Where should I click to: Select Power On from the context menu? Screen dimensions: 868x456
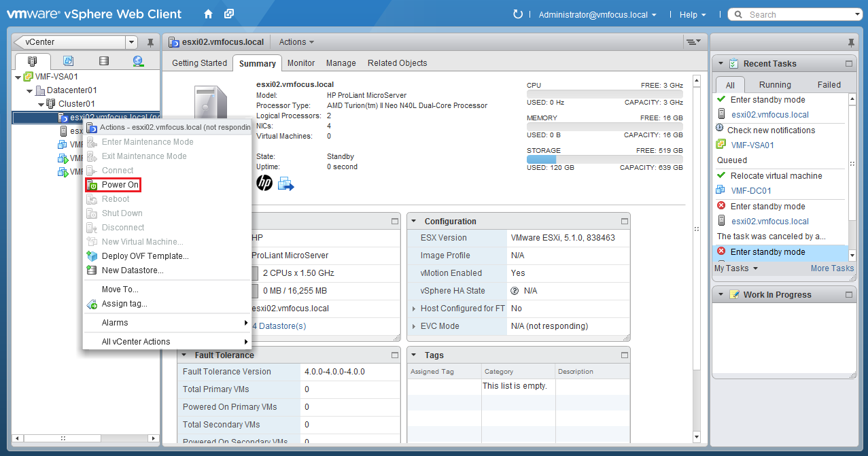pos(120,185)
